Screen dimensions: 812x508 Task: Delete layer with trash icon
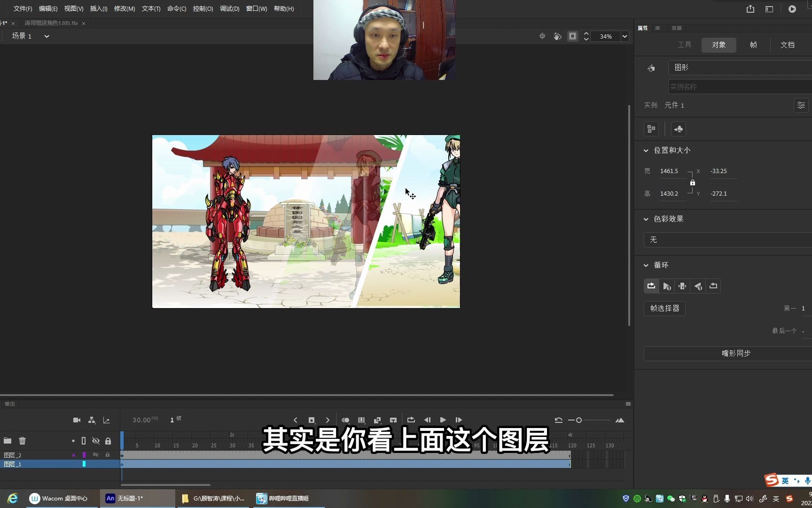(22, 441)
